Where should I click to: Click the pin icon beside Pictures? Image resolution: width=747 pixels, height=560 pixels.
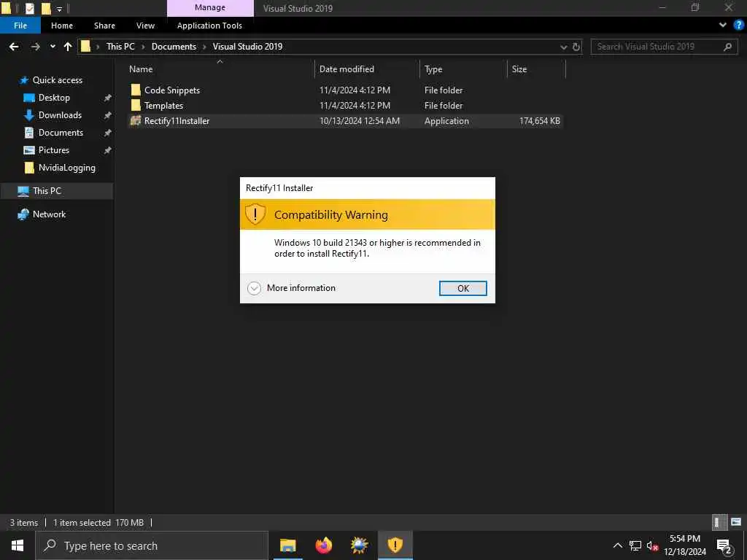tap(108, 150)
